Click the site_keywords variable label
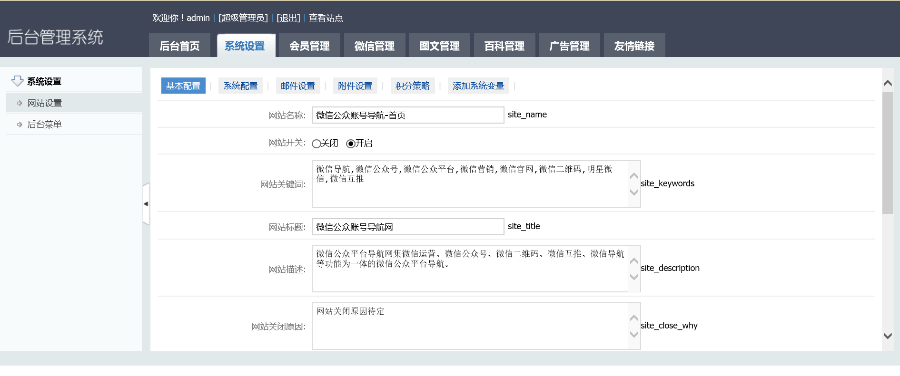 [x=667, y=184]
